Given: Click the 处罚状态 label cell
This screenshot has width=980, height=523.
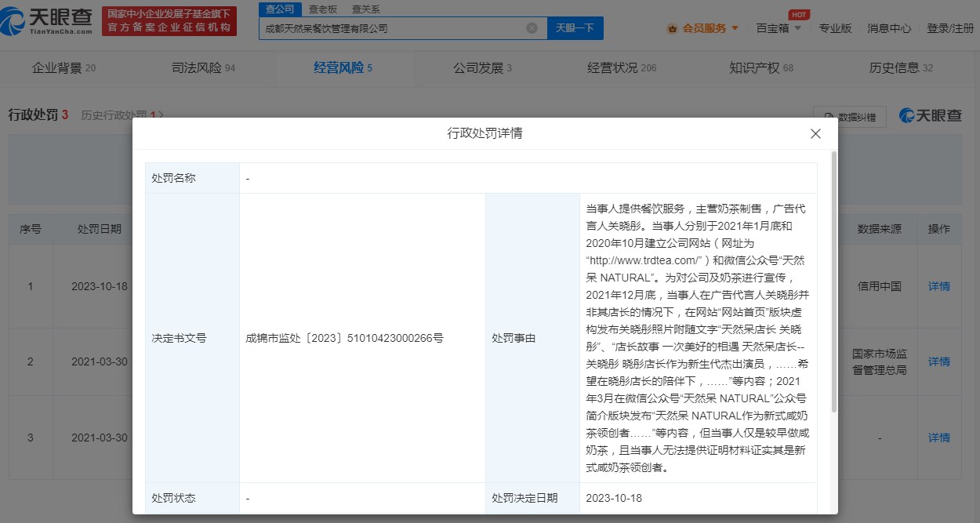Looking at the screenshot, I should pos(192,498).
